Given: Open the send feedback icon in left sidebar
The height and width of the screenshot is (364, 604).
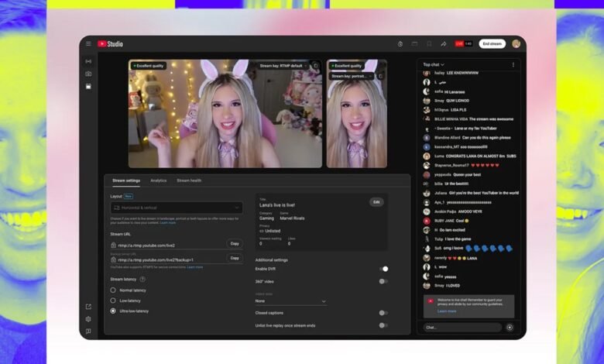Looking at the screenshot, I should pyautogui.click(x=88, y=331).
